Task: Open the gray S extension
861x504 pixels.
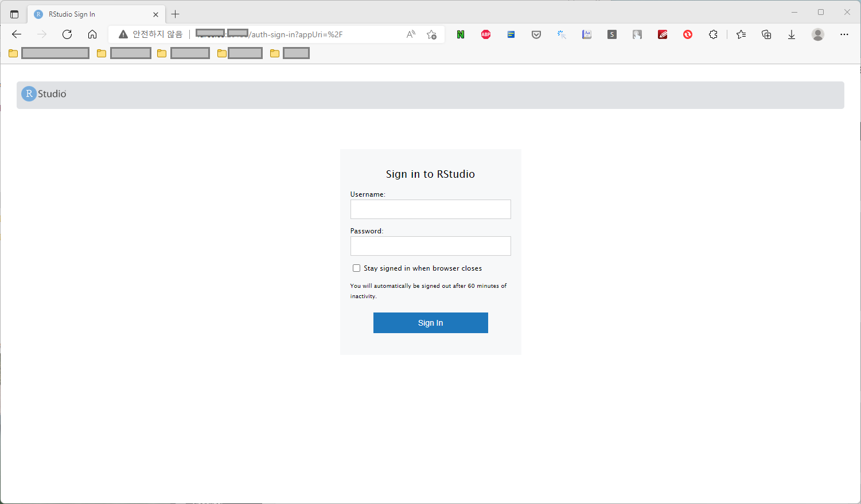Action: [x=612, y=34]
